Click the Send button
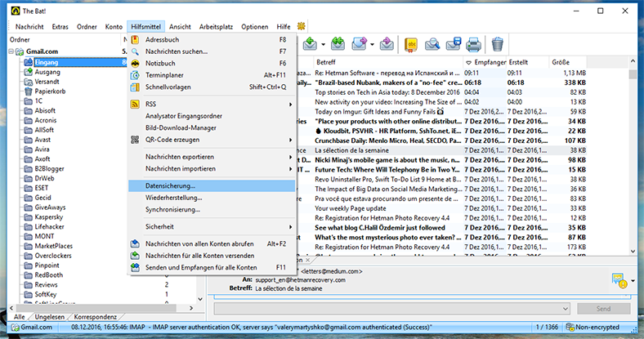 (604, 309)
